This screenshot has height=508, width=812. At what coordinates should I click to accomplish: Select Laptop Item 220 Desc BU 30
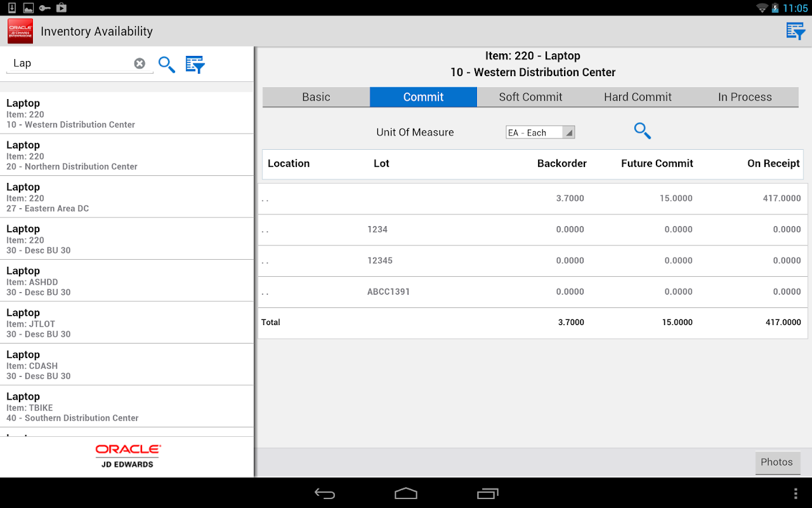coord(127,239)
